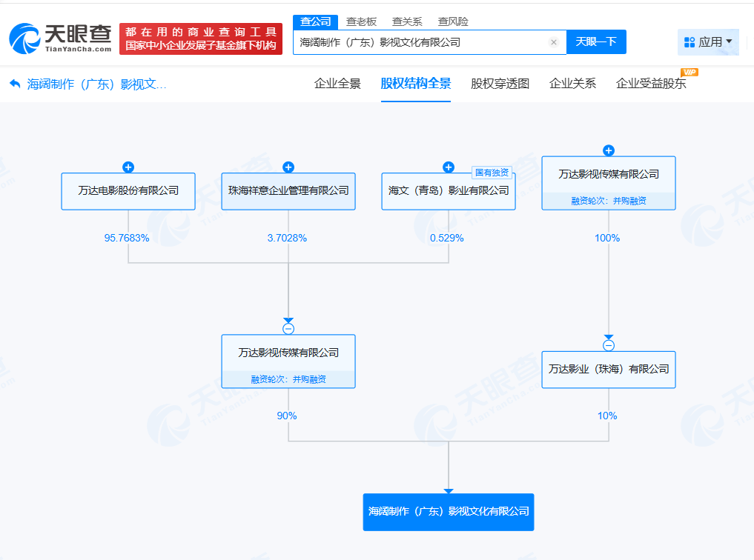Switch to the 企业受益股东 tab

(x=651, y=84)
